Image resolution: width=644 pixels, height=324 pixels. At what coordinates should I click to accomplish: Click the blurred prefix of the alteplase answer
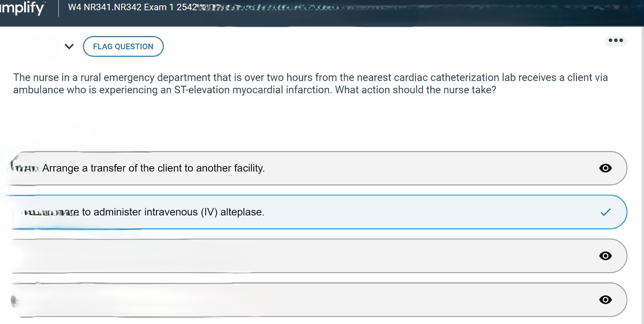(x=52, y=213)
